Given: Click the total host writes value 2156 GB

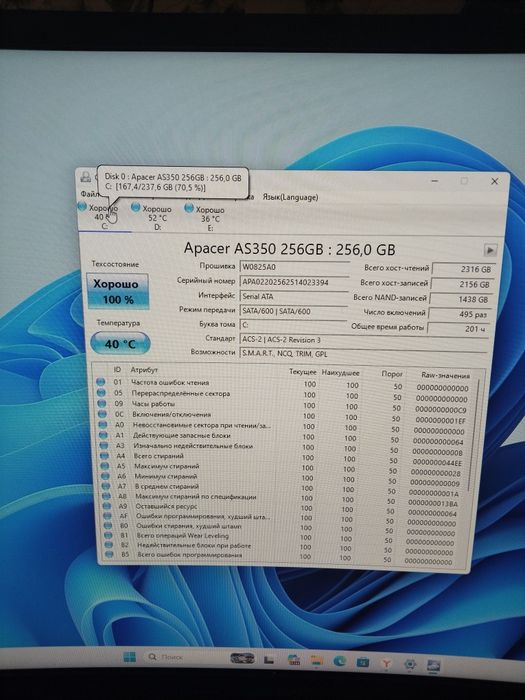Looking at the screenshot, I should tap(462, 284).
